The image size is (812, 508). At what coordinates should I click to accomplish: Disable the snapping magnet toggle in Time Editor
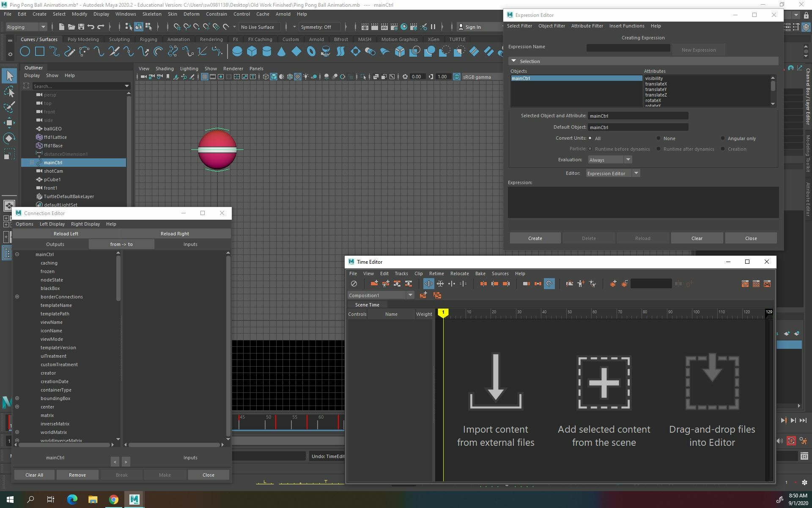[x=549, y=284]
